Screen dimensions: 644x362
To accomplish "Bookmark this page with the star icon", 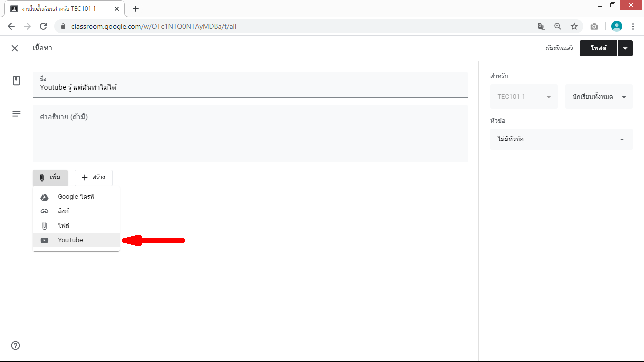I will tap(574, 26).
